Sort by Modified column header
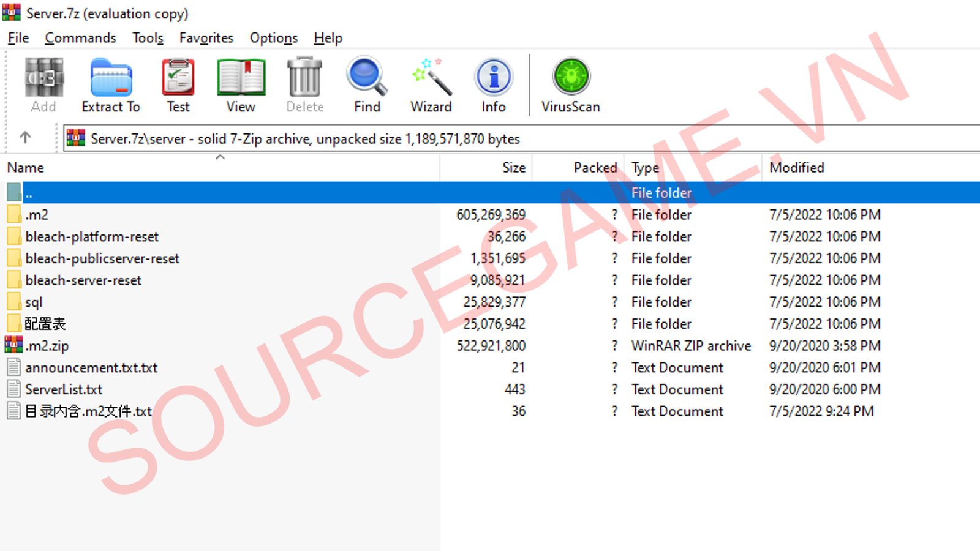 (796, 168)
